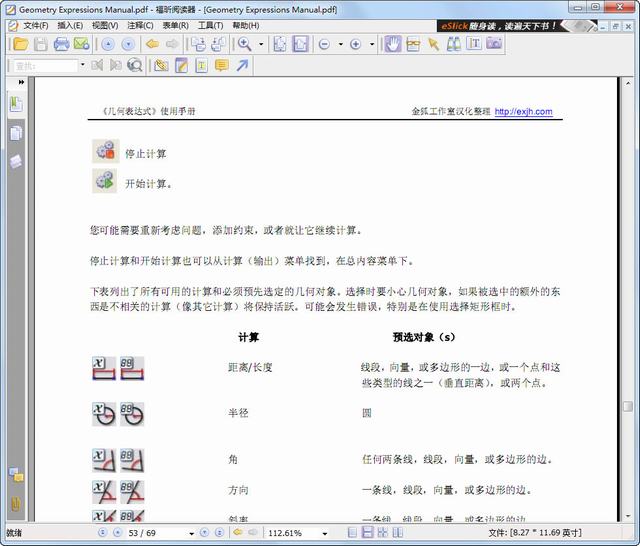Click the scrollbar up arrow
This screenshot has height=546, width=640.
click(628, 83)
